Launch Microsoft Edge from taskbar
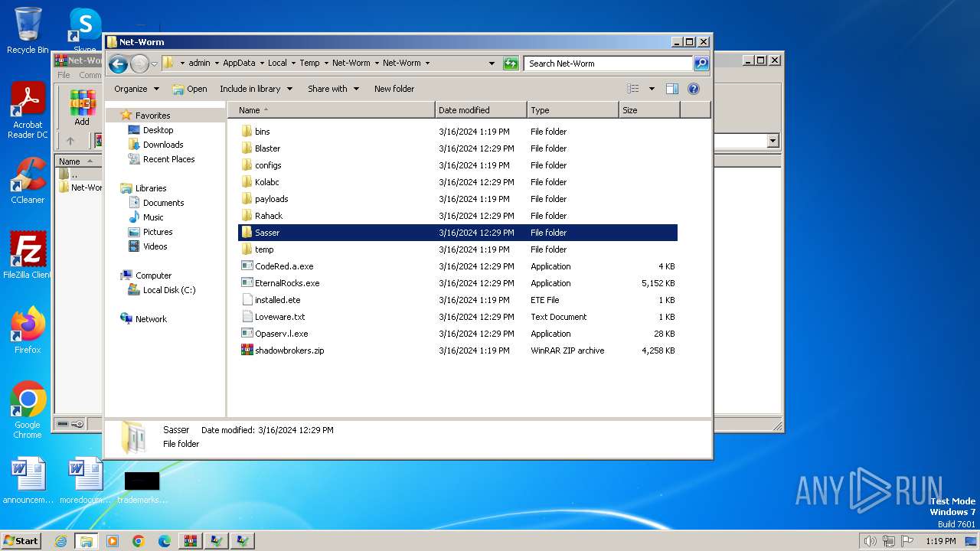This screenshot has width=980, height=551. [x=165, y=541]
